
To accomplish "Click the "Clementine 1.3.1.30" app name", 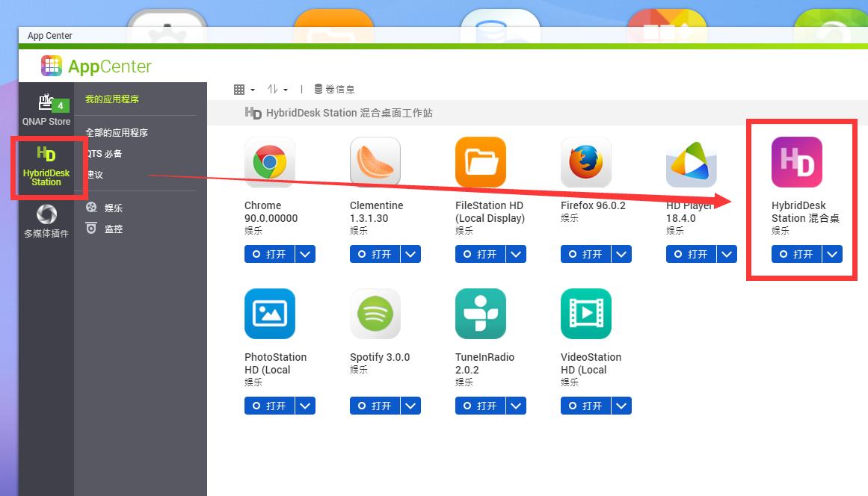I will (376, 212).
